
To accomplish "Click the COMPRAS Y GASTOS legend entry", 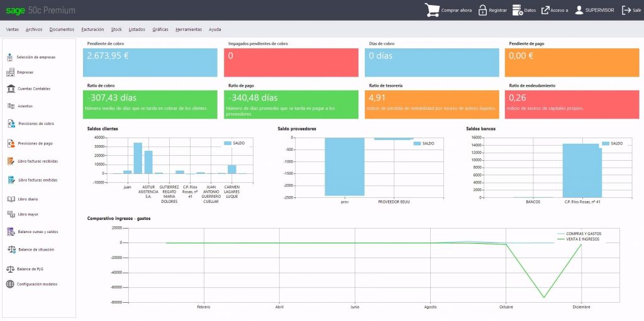I will point(578,234).
